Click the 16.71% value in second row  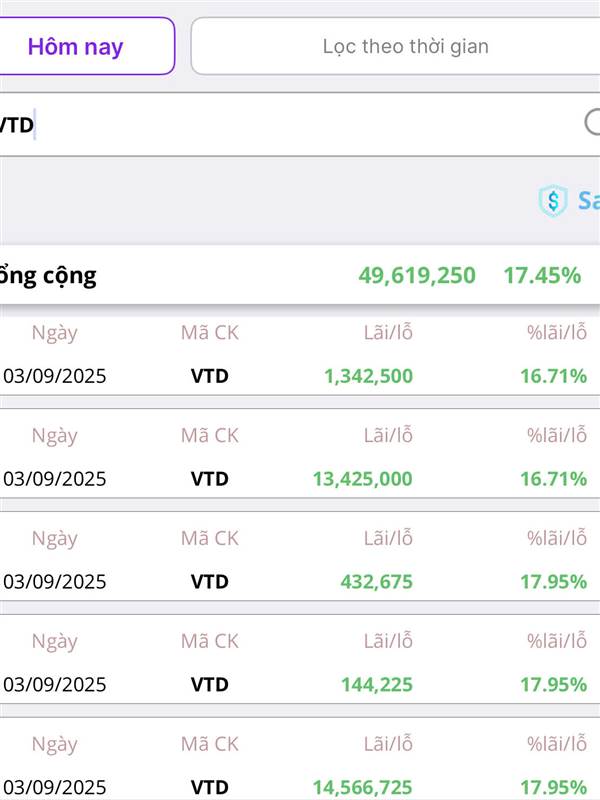pos(553,479)
